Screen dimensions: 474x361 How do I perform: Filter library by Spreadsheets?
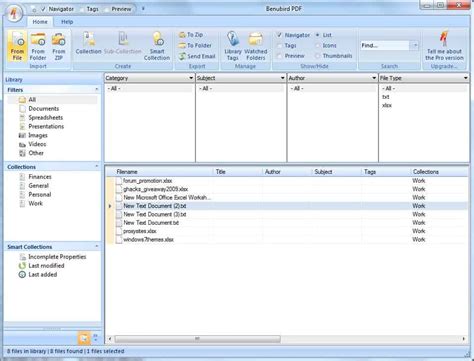pos(41,118)
